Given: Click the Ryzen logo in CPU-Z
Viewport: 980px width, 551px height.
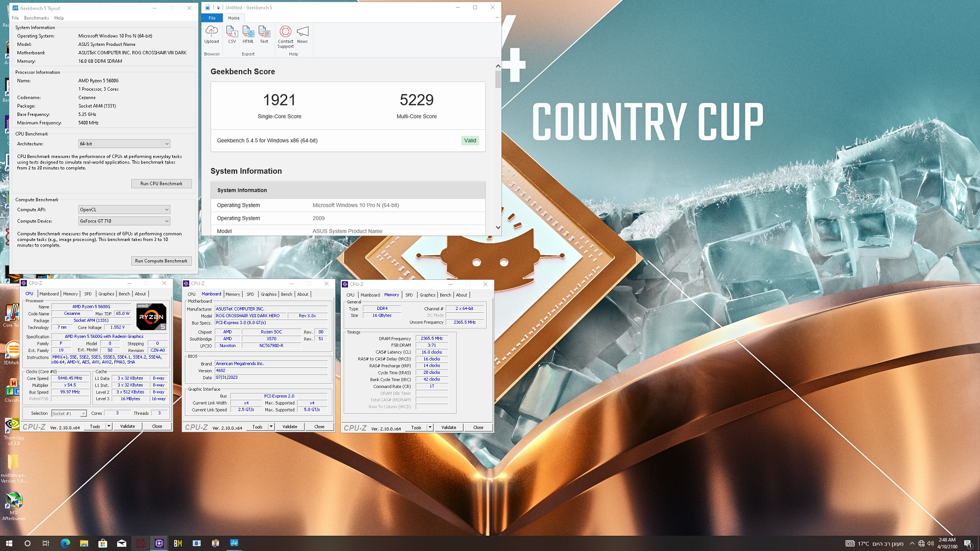Looking at the screenshot, I should pyautogui.click(x=151, y=316).
